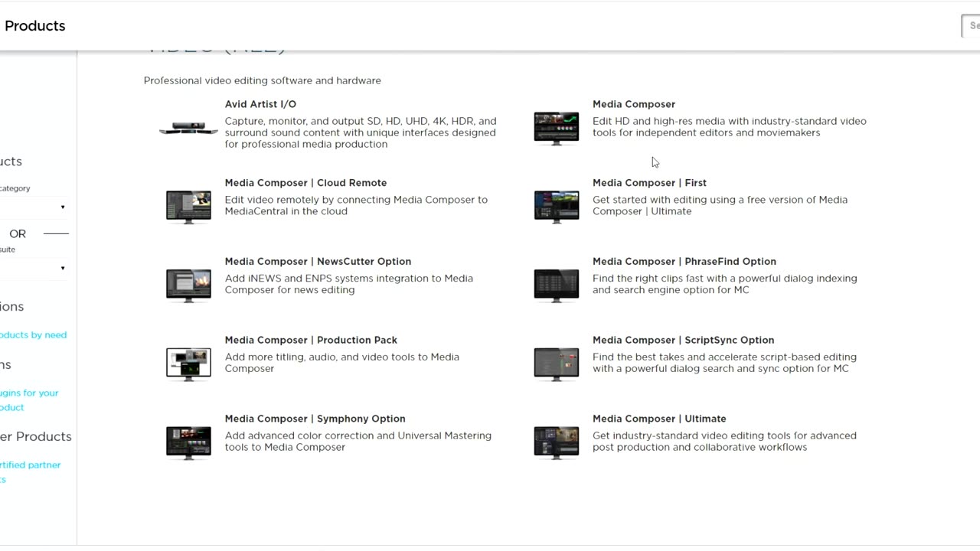Screen dimensions: 980x551
Task: Expand the category dropdown in sidebar
Action: coord(34,207)
